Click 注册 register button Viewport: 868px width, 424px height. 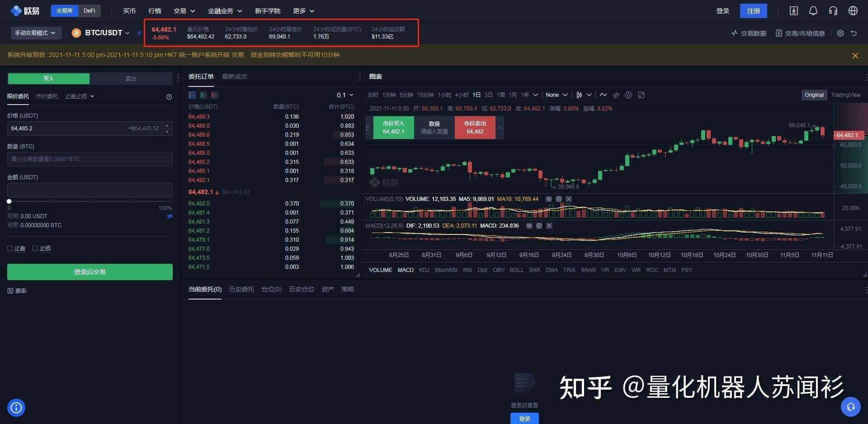[753, 11]
